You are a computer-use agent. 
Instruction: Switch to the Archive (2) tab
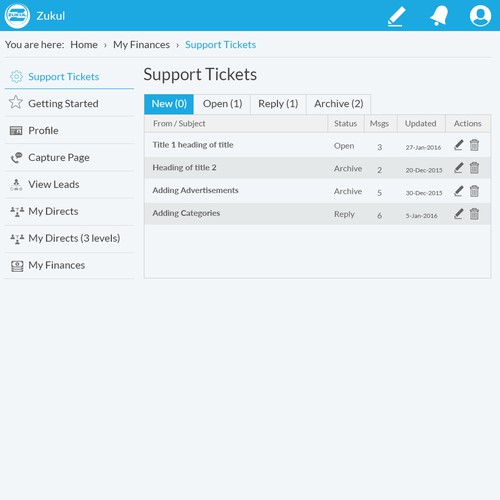(x=338, y=104)
